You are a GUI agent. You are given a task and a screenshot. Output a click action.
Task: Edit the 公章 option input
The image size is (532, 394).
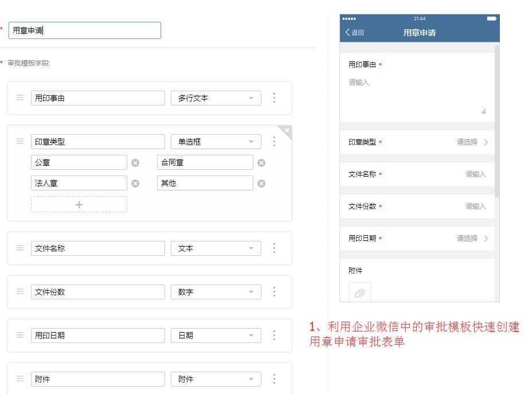click(79, 162)
